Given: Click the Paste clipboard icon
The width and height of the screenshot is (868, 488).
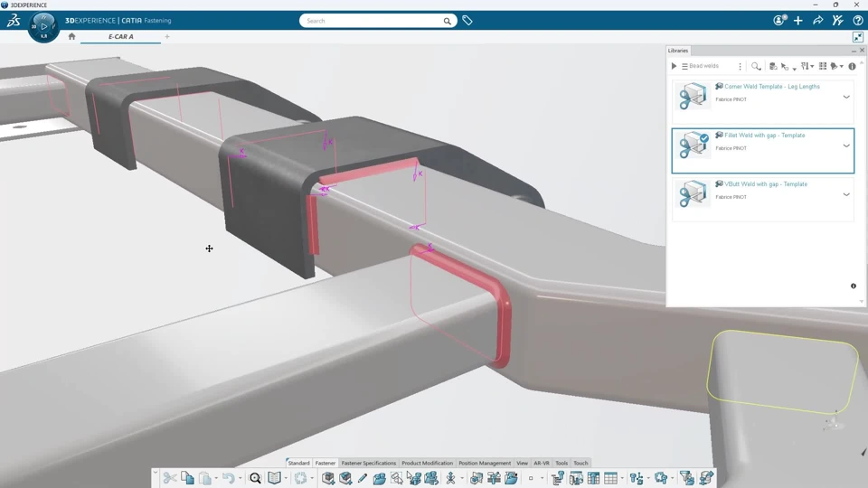Looking at the screenshot, I should [x=205, y=478].
